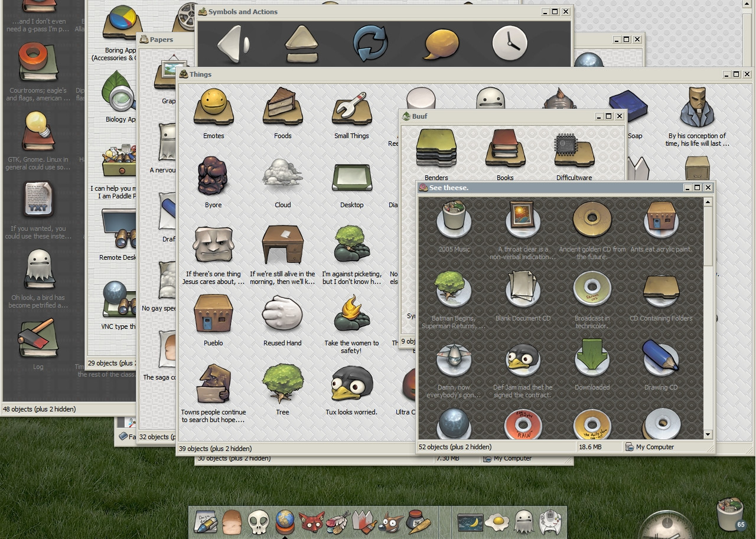Select the TXT file icon in left window
756x539 pixels.
[x=38, y=199]
